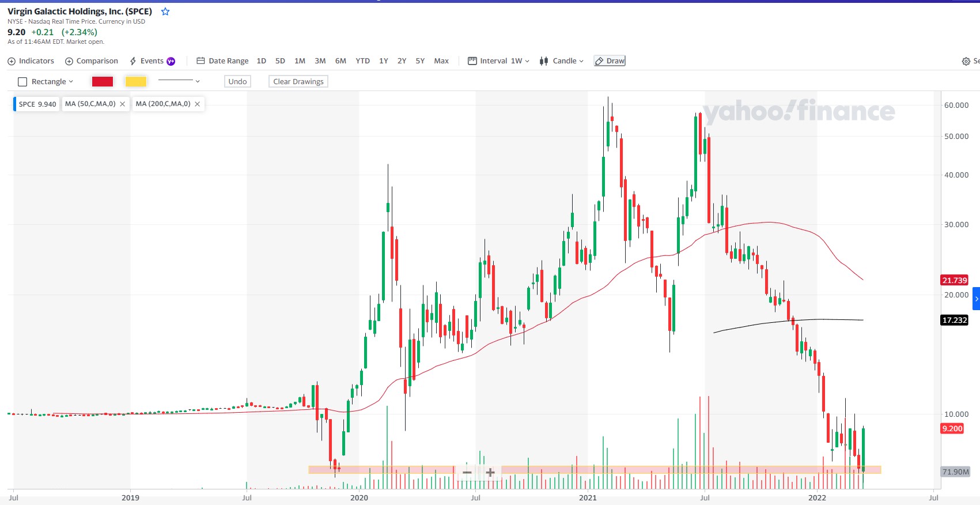Open chart settings gear icon
980x505 pixels.
(966, 61)
